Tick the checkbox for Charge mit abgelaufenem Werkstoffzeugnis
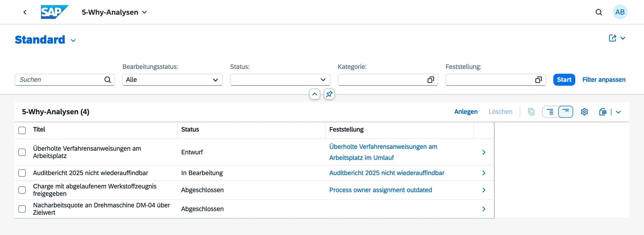This screenshot has width=644, height=235. [22, 190]
